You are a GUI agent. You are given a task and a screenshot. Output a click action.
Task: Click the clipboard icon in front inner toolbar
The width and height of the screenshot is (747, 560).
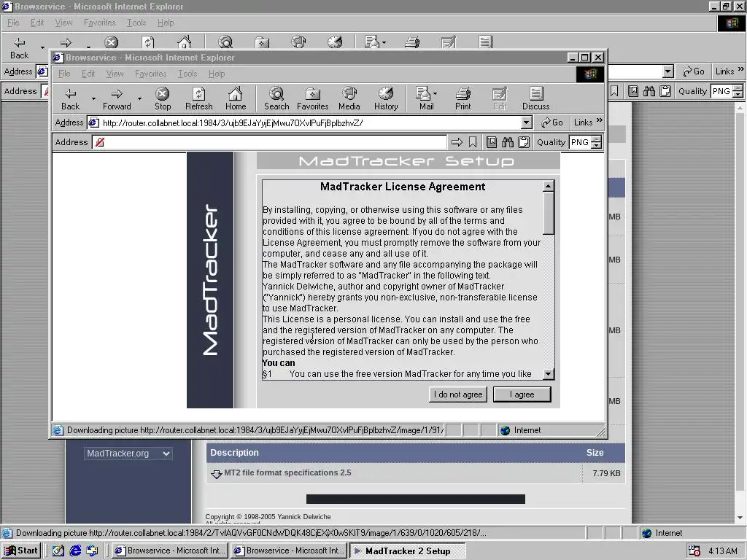(x=524, y=142)
